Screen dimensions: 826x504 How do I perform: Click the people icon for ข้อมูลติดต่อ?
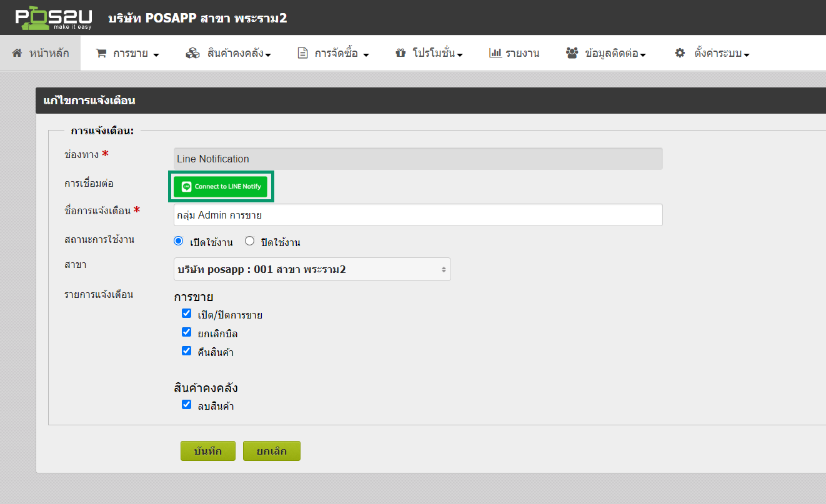[572, 54]
